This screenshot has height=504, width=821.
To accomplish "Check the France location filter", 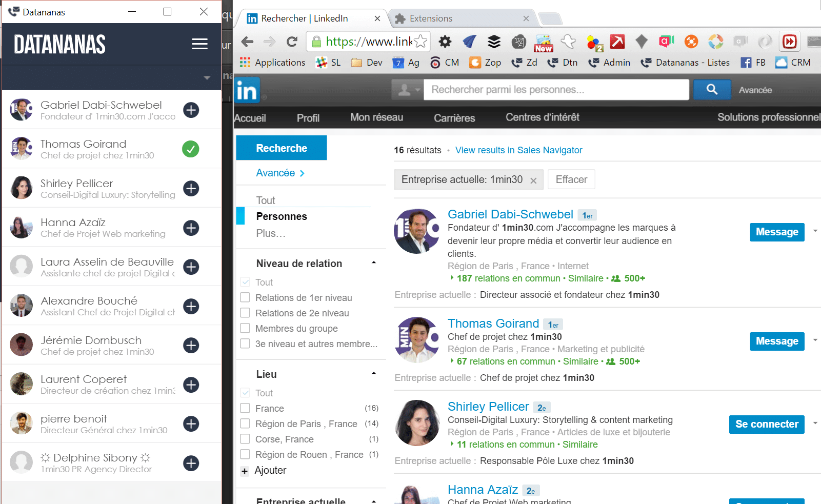I will pos(245,408).
